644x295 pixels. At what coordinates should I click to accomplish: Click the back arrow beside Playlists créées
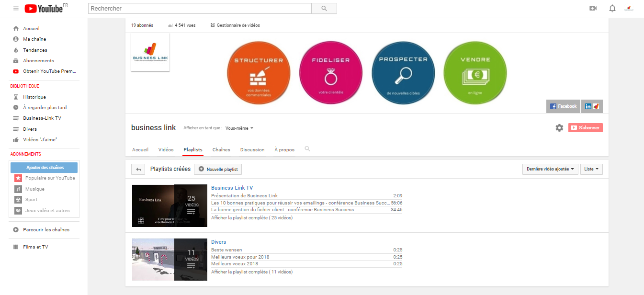[x=138, y=169]
